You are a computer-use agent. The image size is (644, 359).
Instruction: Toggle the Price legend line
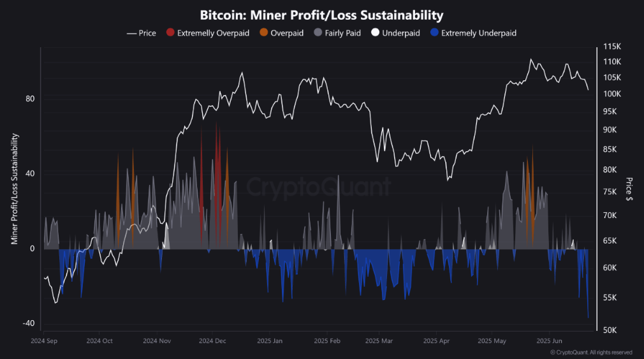coord(147,33)
